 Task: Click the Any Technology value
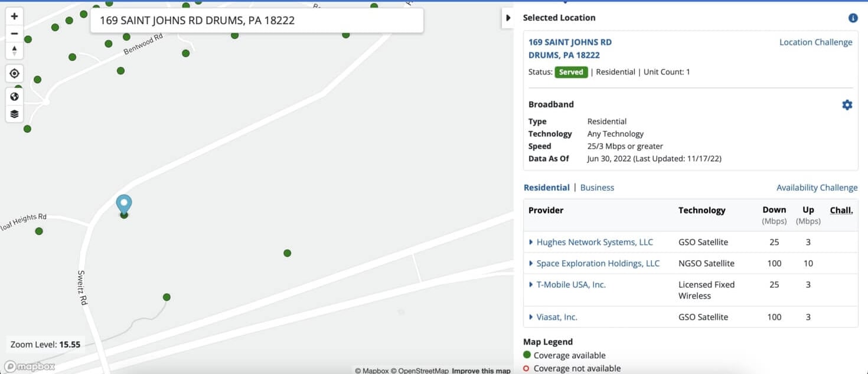coord(615,134)
